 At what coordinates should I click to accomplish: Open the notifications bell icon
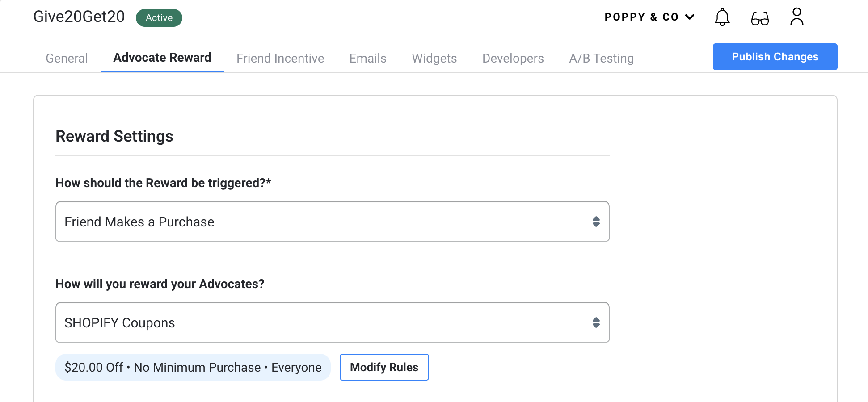click(x=722, y=17)
